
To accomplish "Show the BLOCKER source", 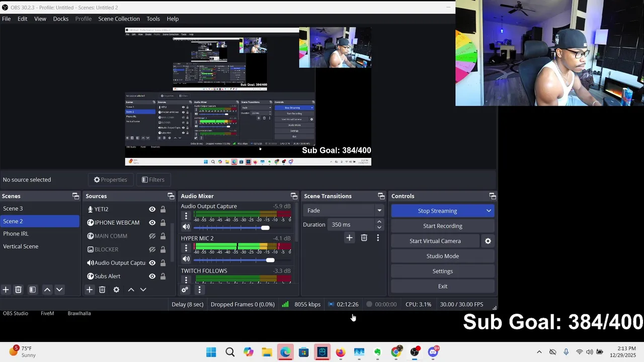I will 152,249.
